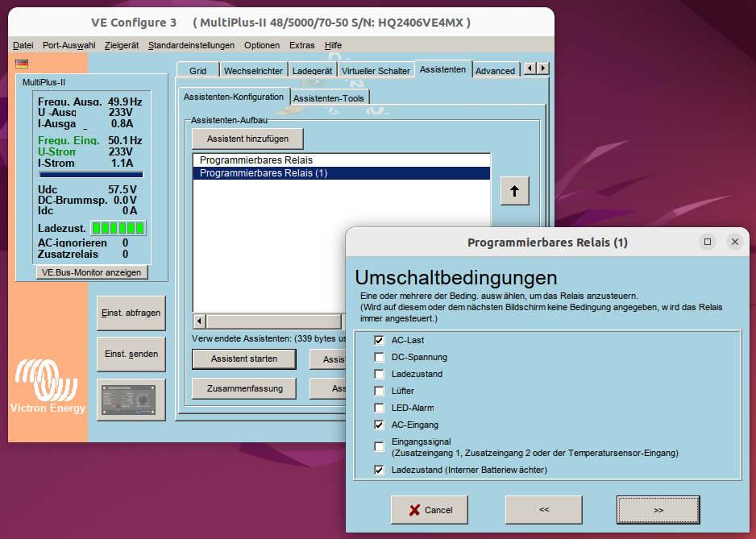
Task: Click the Zusatzrelais value row
Action: pyautogui.click(x=83, y=254)
